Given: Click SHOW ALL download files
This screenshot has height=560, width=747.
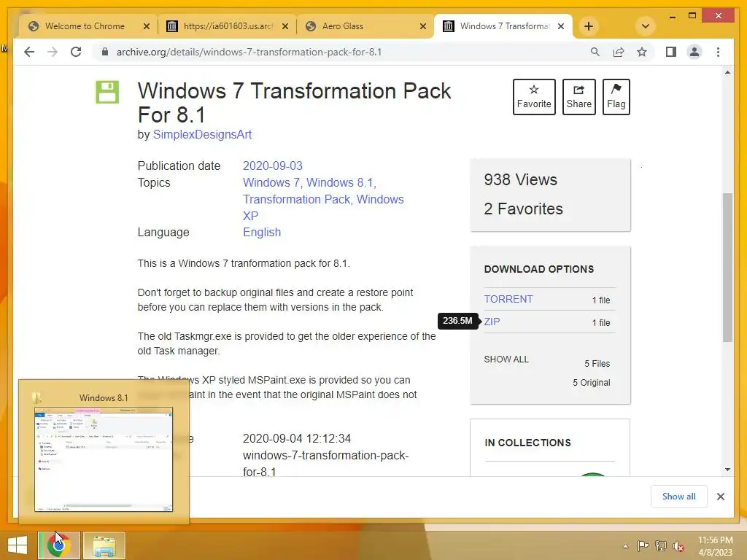Looking at the screenshot, I should click(x=506, y=359).
